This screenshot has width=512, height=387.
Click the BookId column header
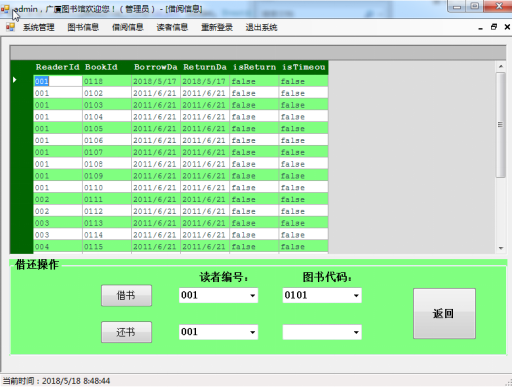[x=107, y=67]
